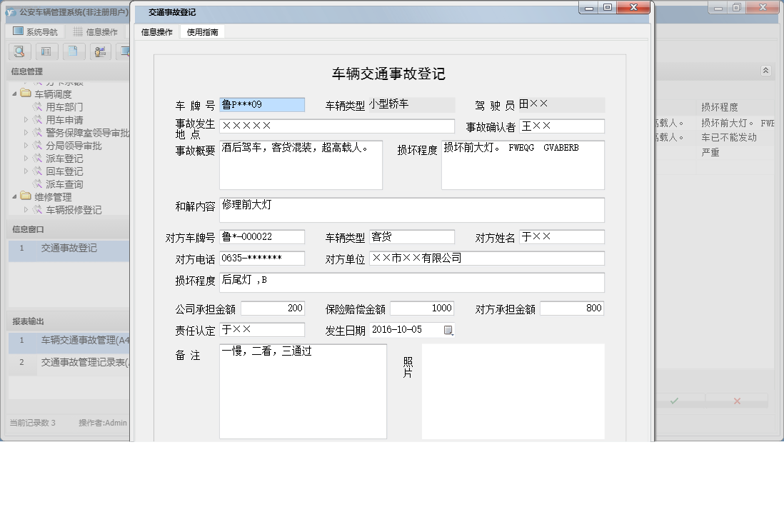The height and width of the screenshot is (532, 784).
Task: Click the list view toolbar icon
Action: [46, 51]
